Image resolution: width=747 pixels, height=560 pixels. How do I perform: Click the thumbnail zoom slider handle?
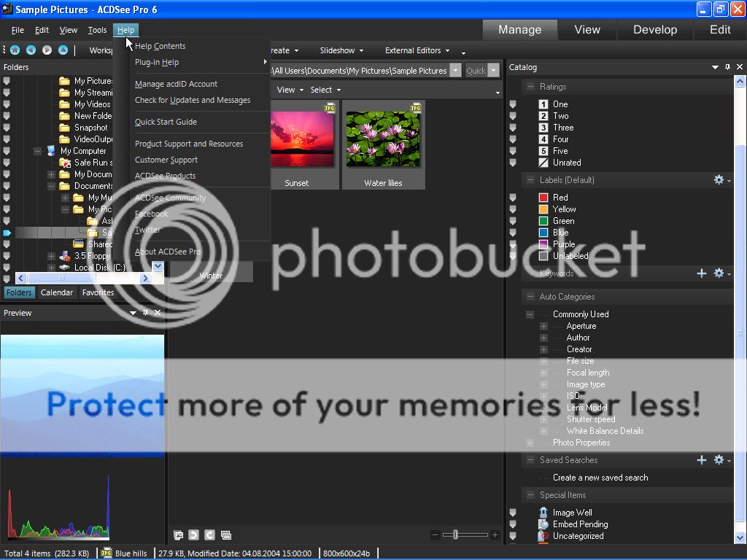[455, 534]
